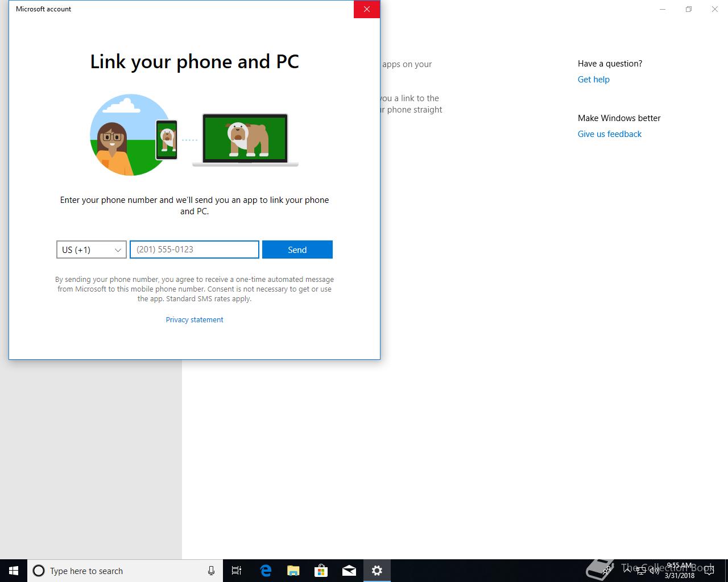Open Task View from taskbar
Viewport: 728px width, 582px height.
(237, 571)
